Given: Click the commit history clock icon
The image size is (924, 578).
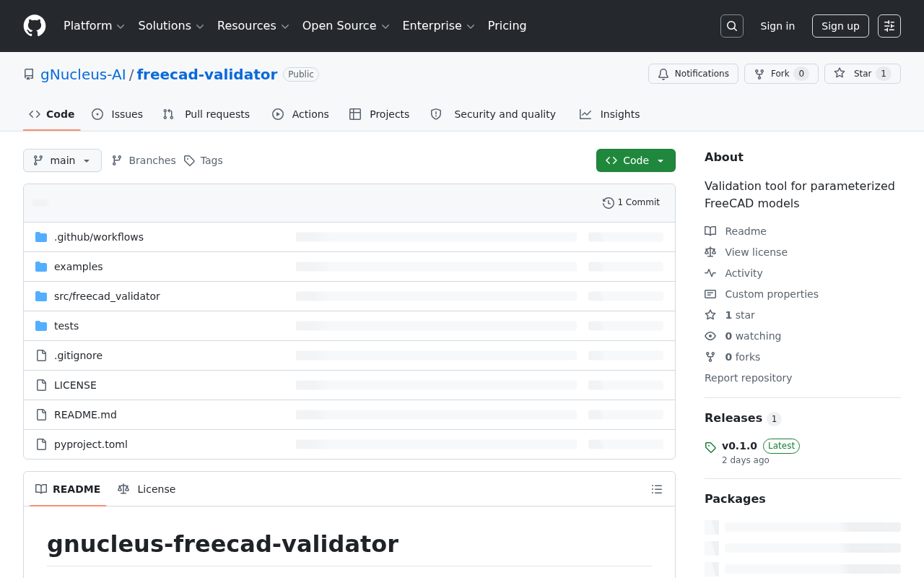Looking at the screenshot, I should [609, 203].
